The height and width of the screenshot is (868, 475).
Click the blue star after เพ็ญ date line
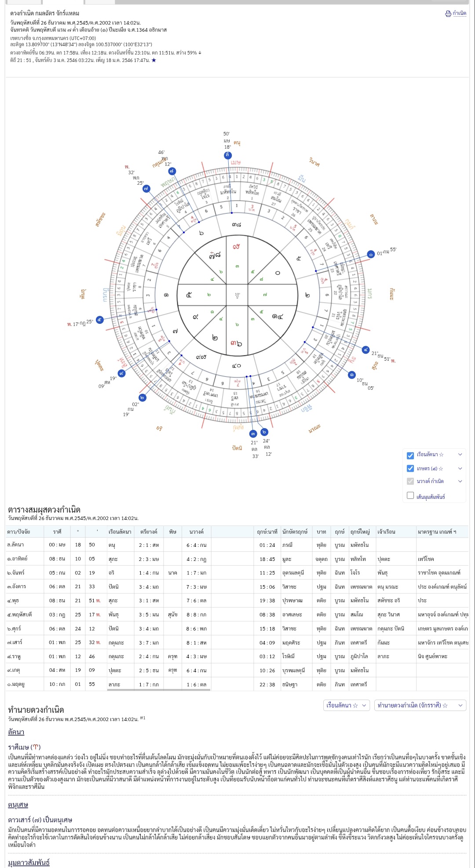pyautogui.click(x=154, y=60)
